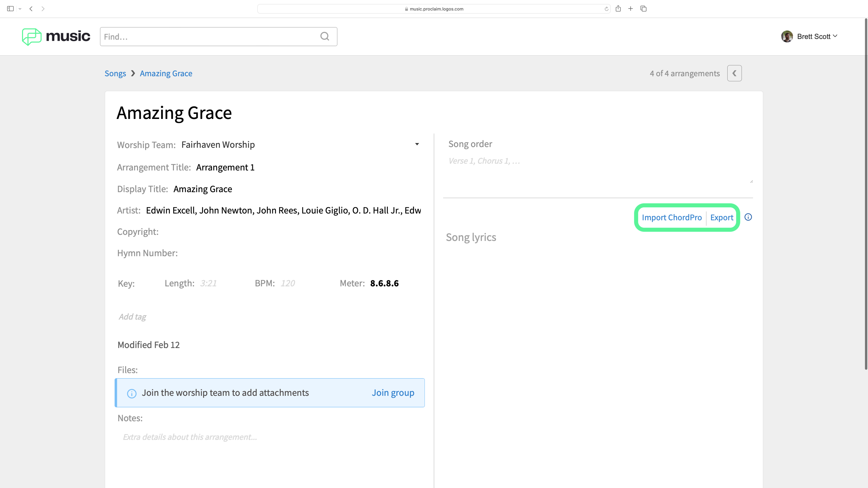Show the tab overview icon

(x=643, y=9)
